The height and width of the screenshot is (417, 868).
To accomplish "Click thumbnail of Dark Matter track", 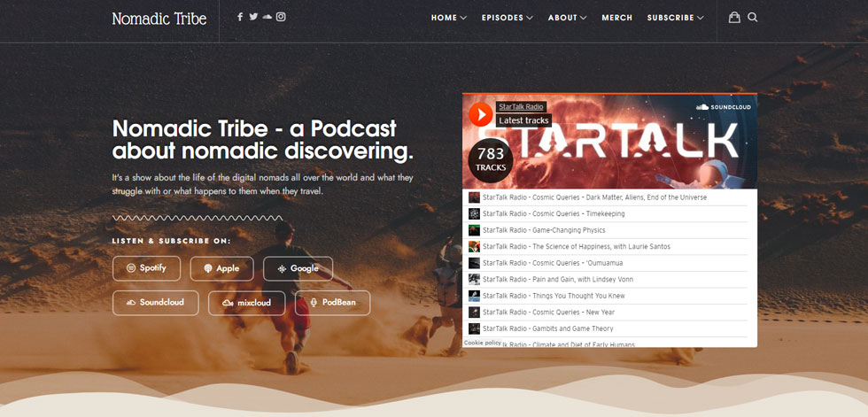I will 474,197.
